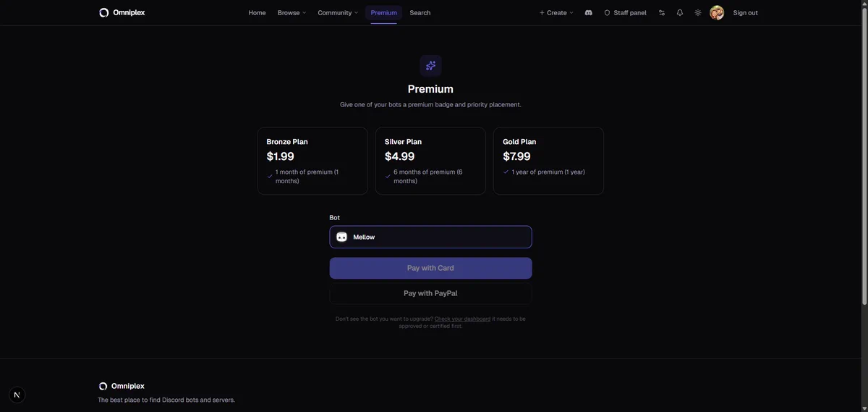Click the user avatar picture
868x412 pixels.
click(717, 12)
